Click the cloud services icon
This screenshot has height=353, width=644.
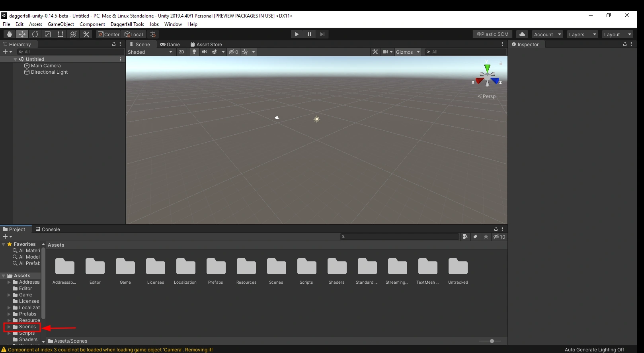pos(522,34)
